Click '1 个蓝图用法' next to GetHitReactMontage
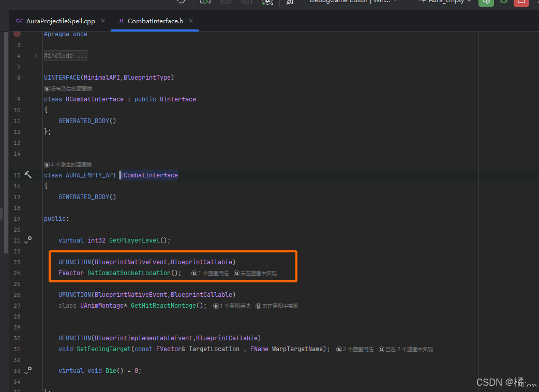This screenshot has height=392, width=539. [x=232, y=306]
